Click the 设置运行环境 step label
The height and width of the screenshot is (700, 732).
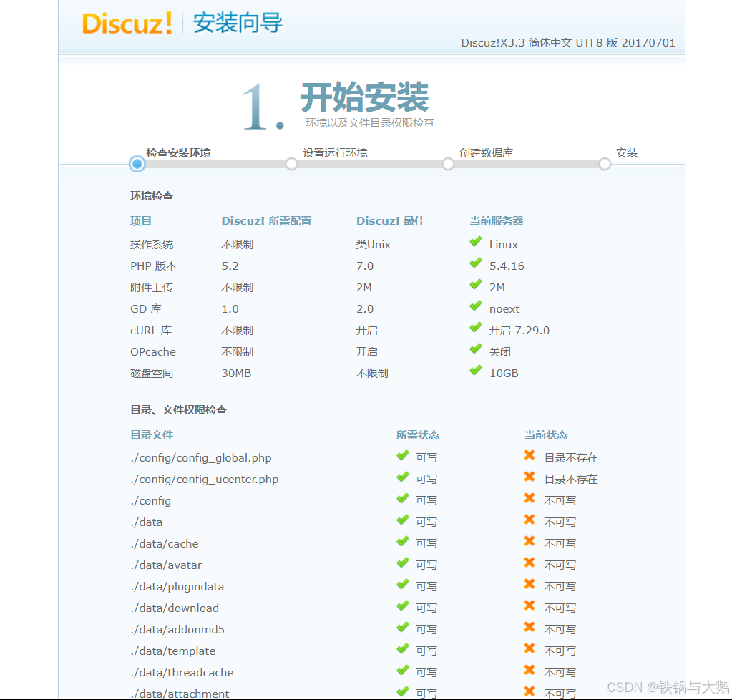335,152
